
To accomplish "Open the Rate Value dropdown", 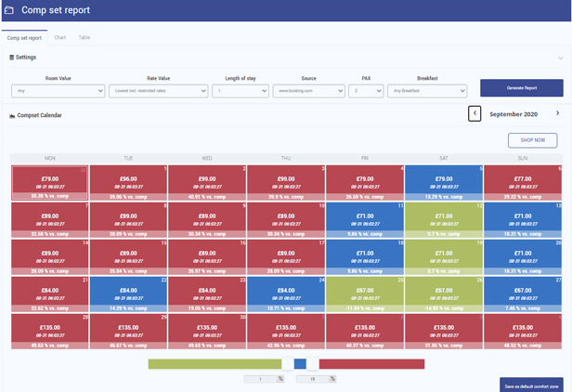I will pos(158,91).
